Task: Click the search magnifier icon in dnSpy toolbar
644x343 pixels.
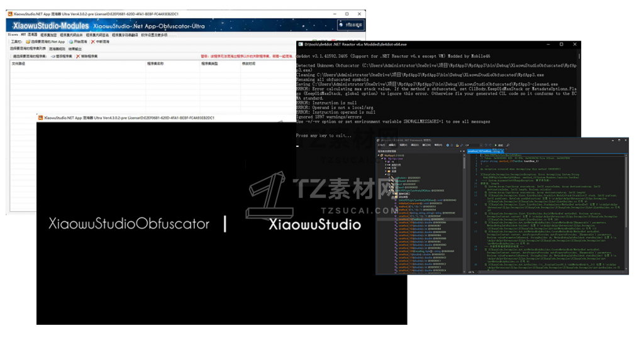Action: click(x=508, y=145)
